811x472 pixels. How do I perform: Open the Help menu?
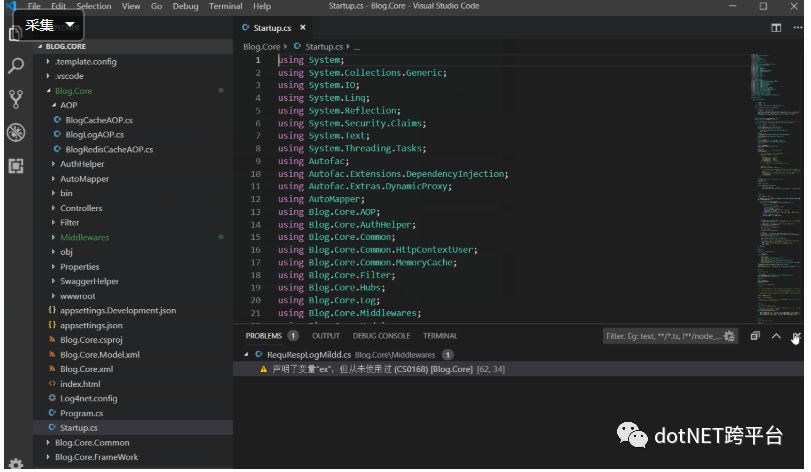[x=262, y=6]
